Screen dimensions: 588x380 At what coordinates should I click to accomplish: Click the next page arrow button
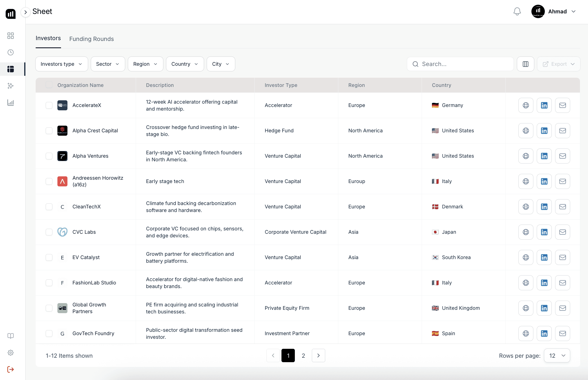pos(318,355)
